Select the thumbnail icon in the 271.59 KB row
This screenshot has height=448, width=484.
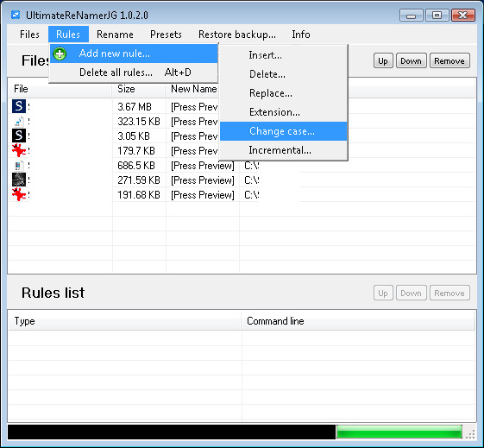19,180
